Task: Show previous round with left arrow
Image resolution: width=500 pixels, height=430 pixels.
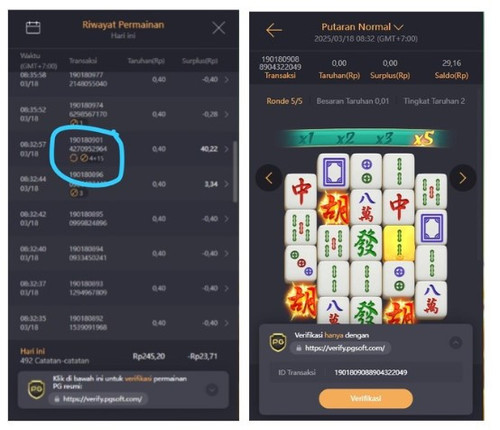Action: point(269,178)
